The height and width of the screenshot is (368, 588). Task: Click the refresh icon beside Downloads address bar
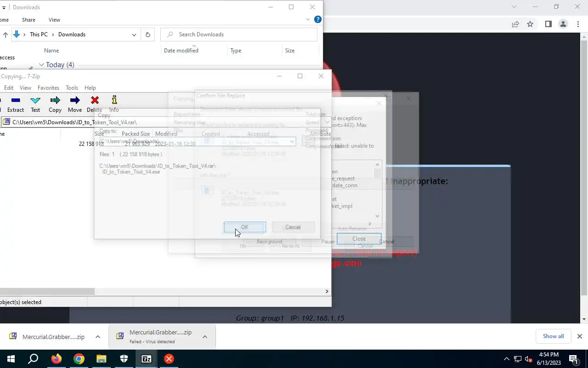pos(147,34)
